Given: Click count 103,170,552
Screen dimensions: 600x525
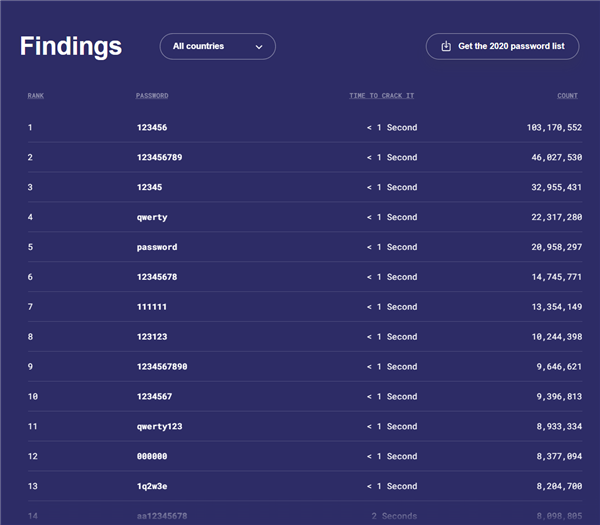Looking at the screenshot, I should click(x=554, y=127).
